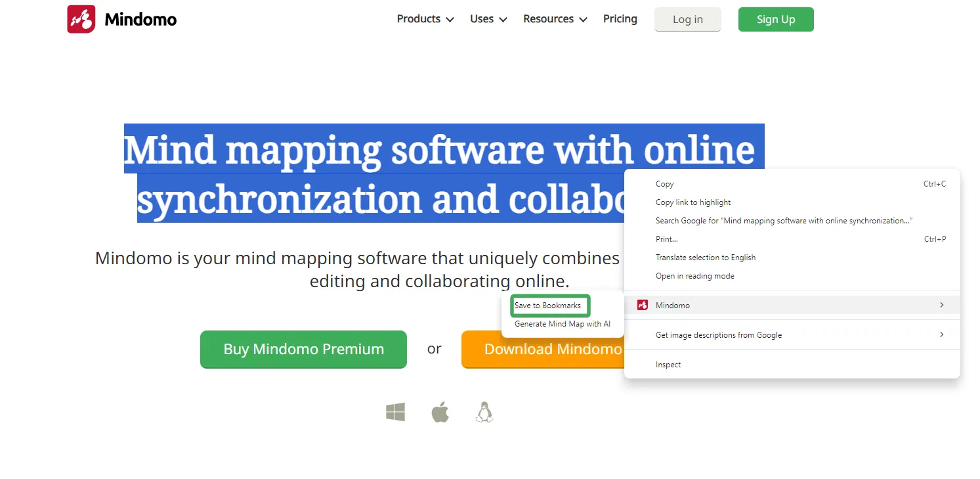
Task: Choose Save to Bookmarks submenu item
Action: point(550,306)
